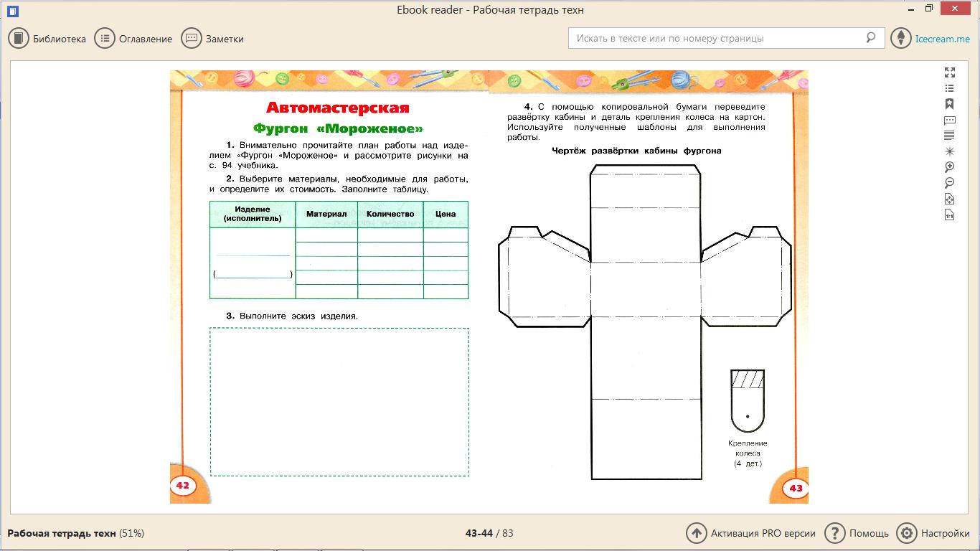Zoom in with the magnifier plus icon
This screenshot has width=980, height=551.
(x=950, y=167)
